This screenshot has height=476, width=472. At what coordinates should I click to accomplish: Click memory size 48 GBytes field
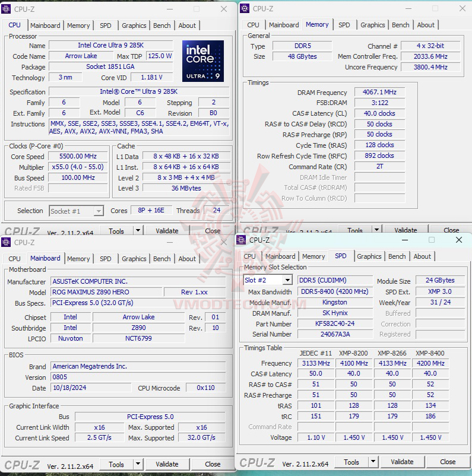coord(302,56)
